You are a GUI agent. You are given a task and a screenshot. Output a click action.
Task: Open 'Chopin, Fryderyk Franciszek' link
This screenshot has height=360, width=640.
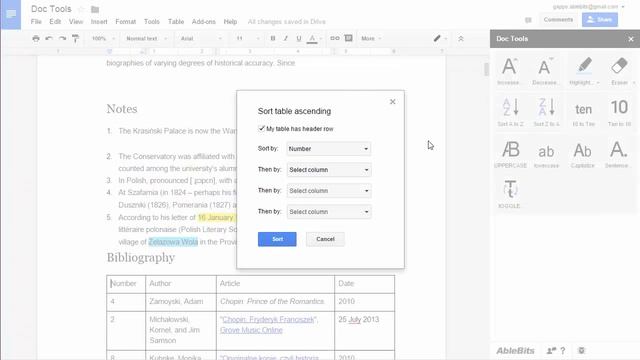269,320
